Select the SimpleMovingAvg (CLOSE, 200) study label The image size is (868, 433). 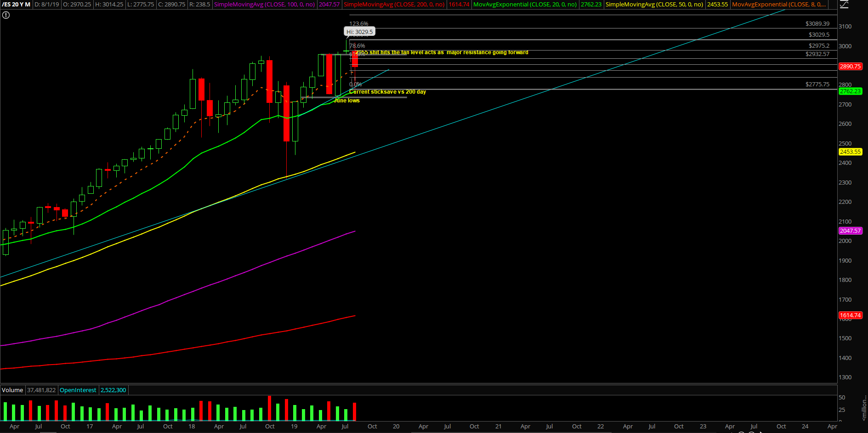point(394,4)
